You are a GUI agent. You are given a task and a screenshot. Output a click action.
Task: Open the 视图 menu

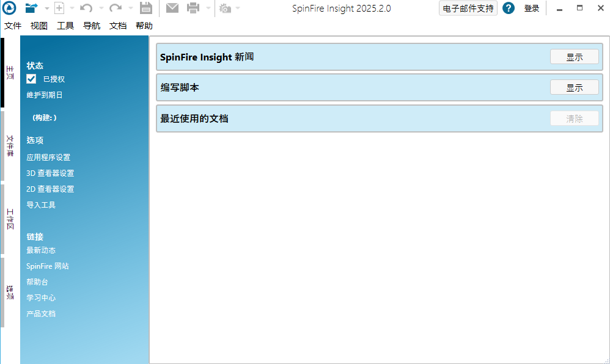(39, 26)
